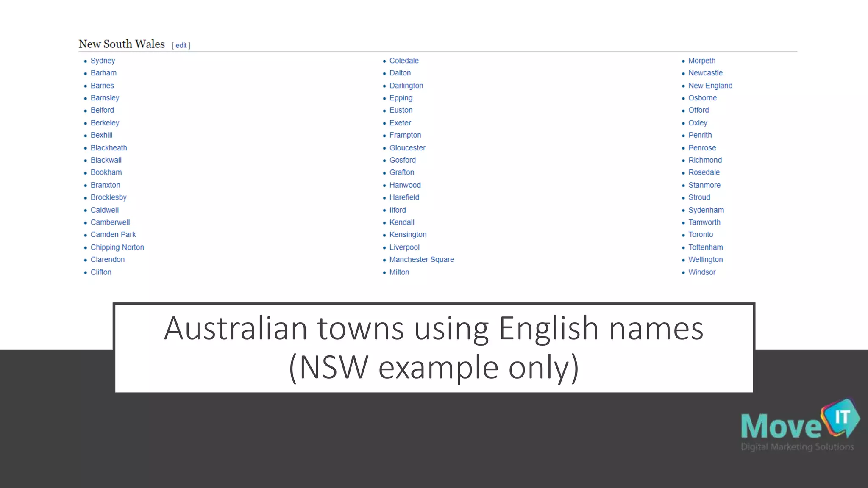Click the Windsor link
The width and height of the screenshot is (868, 488).
[701, 272]
